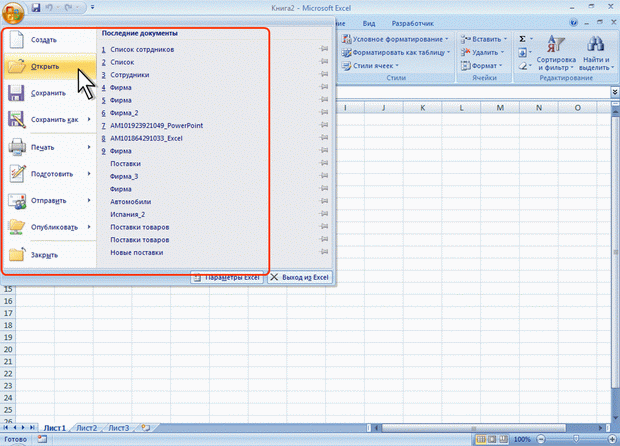Click the Save icon in quick access toolbar
Screen dimensions: 620x446
36,7
